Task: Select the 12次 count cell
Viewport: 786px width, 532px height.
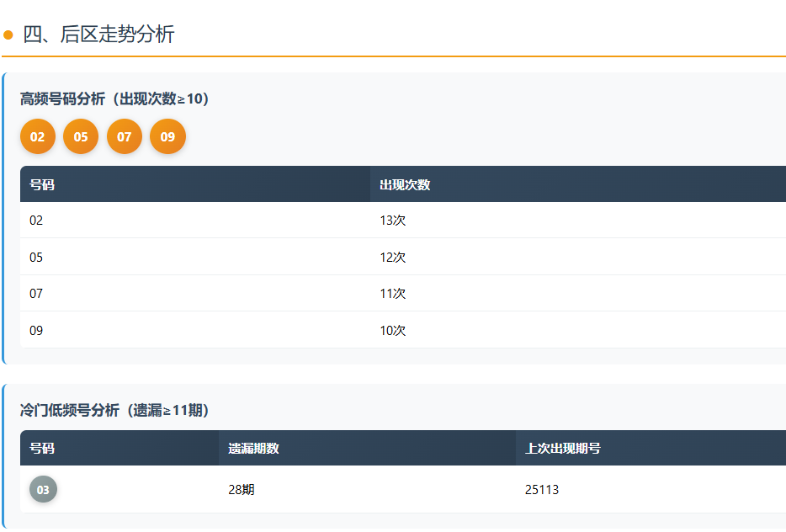Action: (x=393, y=257)
